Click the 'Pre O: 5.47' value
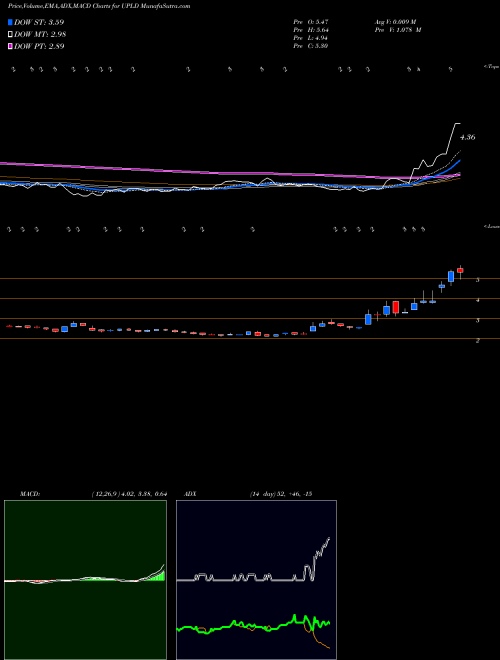The height and width of the screenshot is (660, 500). (x=311, y=21)
